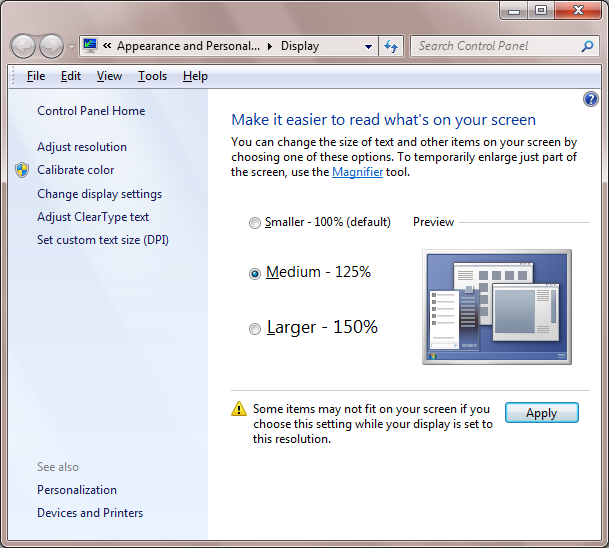This screenshot has height=548, width=609.
Task: Click the Display breadcrumb
Action: tap(300, 46)
